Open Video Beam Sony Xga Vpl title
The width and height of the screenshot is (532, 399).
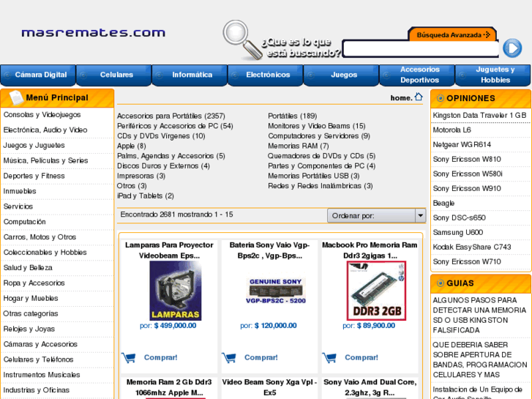point(270,387)
